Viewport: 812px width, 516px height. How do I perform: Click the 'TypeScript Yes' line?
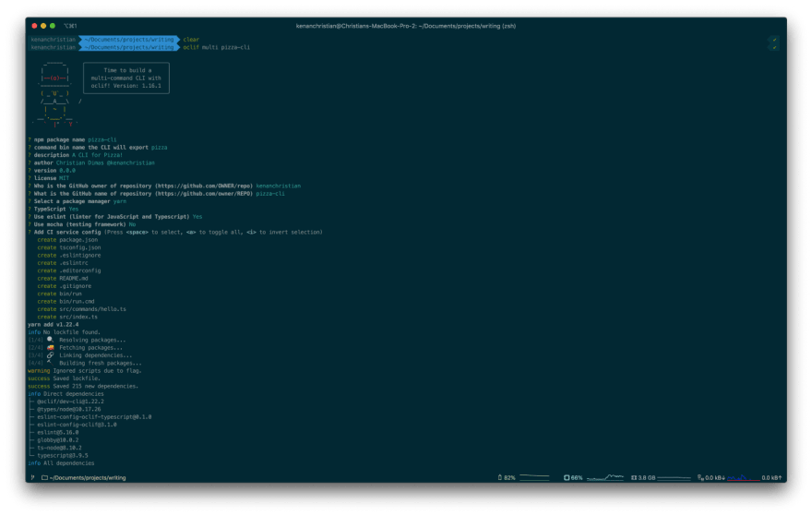tap(53, 210)
